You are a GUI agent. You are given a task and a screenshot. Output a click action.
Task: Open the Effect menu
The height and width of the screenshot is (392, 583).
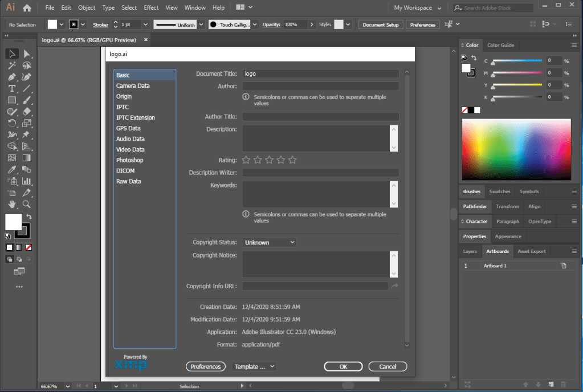151,8
